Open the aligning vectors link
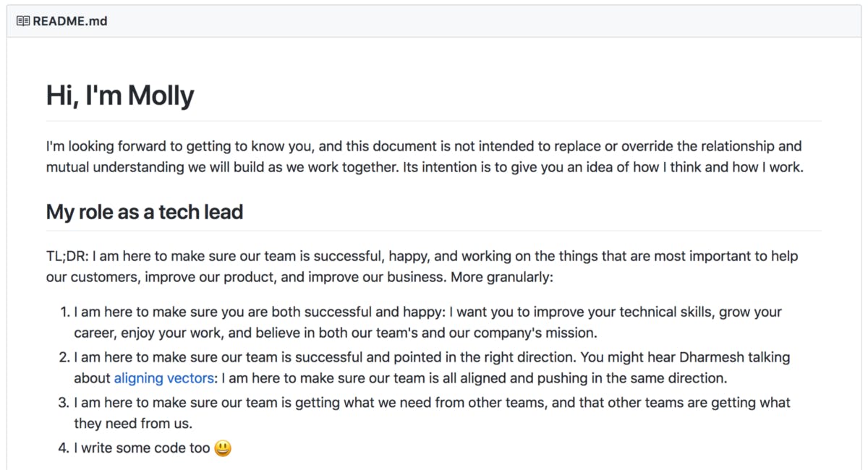 click(163, 378)
